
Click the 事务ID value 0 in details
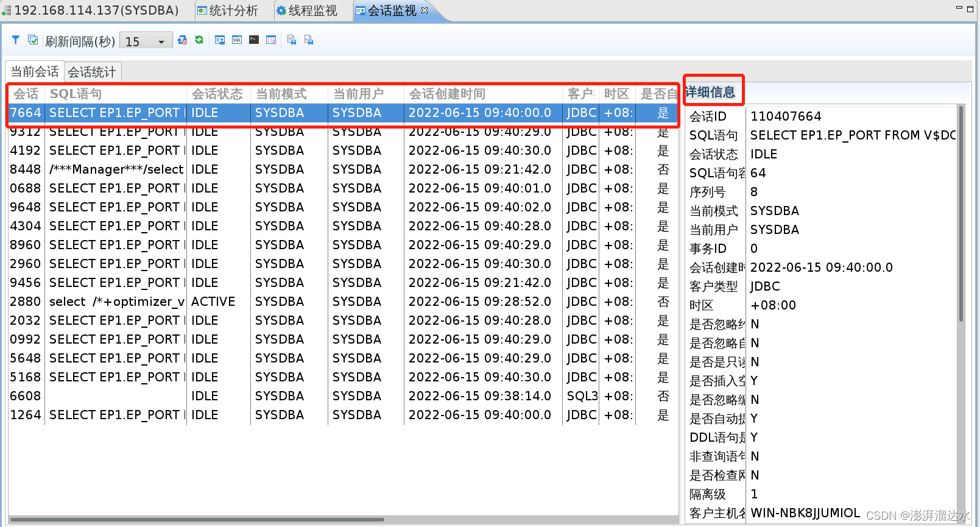click(754, 249)
